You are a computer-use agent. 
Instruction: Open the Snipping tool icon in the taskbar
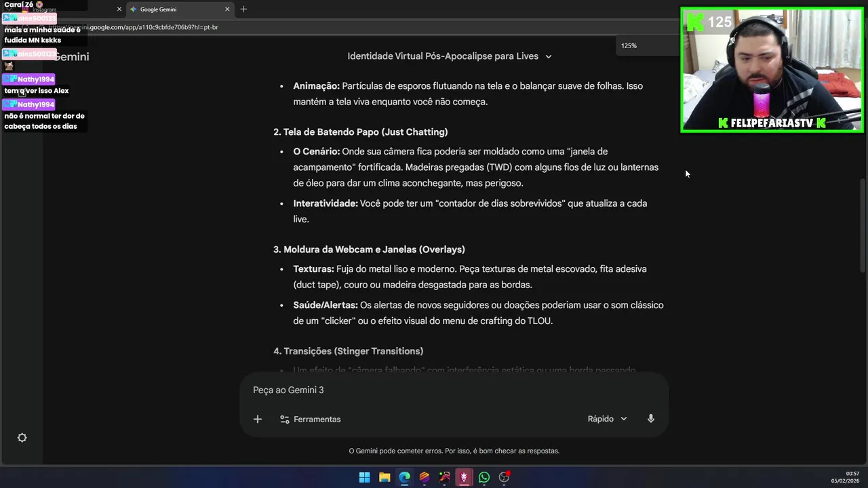pyautogui.click(x=444, y=477)
